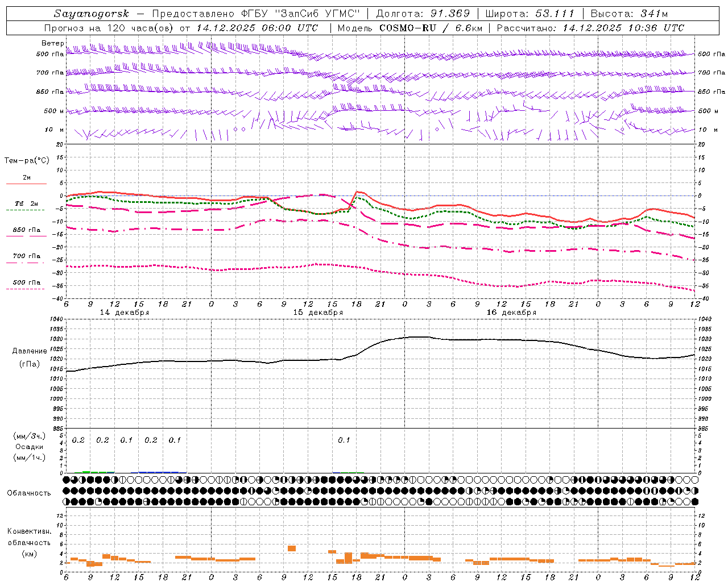Click the '500 м' wind level label on left
This screenshot has width=728, height=582.
54,111
